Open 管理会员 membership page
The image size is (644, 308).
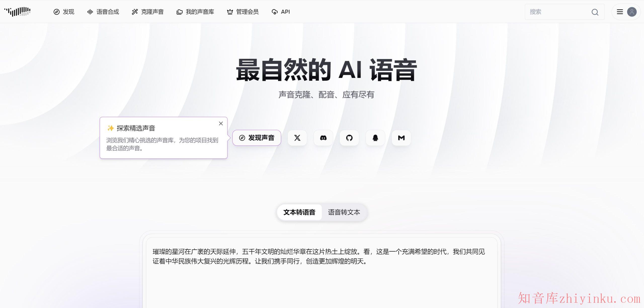(243, 12)
